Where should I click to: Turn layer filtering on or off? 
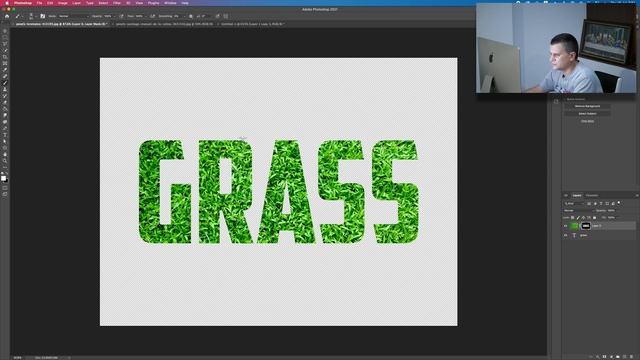[619, 203]
